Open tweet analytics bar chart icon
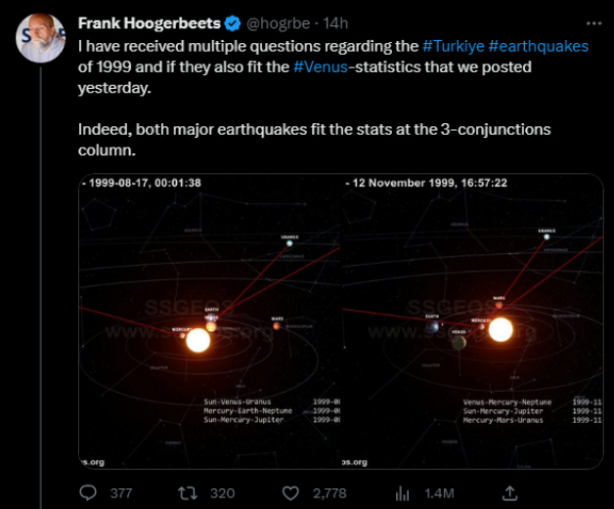Image resolution: width=614 pixels, height=509 pixels. [402, 493]
